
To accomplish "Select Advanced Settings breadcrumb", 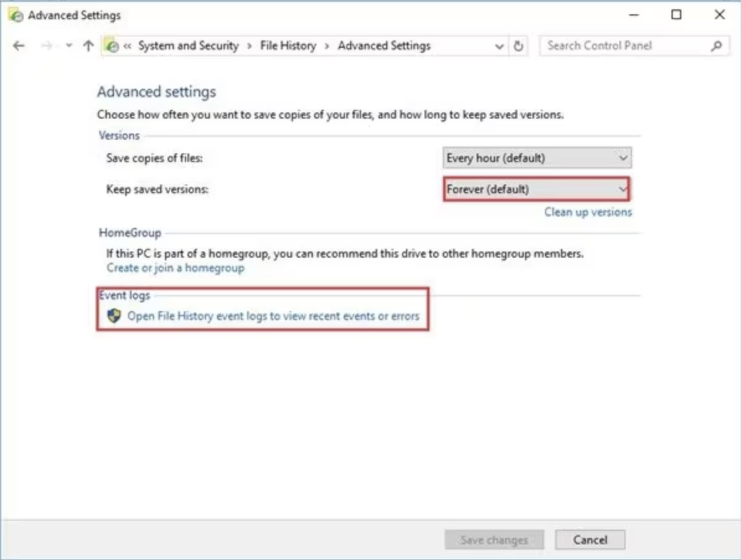I will pos(384,46).
